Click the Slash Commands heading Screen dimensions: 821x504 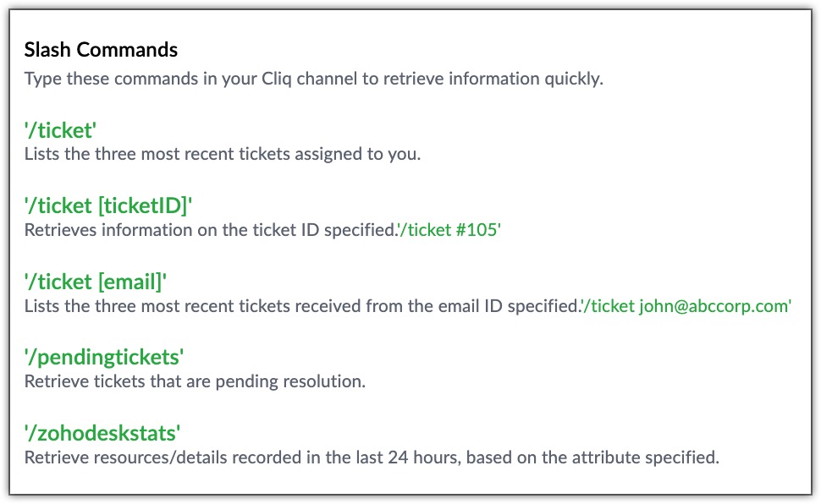pyautogui.click(x=101, y=50)
